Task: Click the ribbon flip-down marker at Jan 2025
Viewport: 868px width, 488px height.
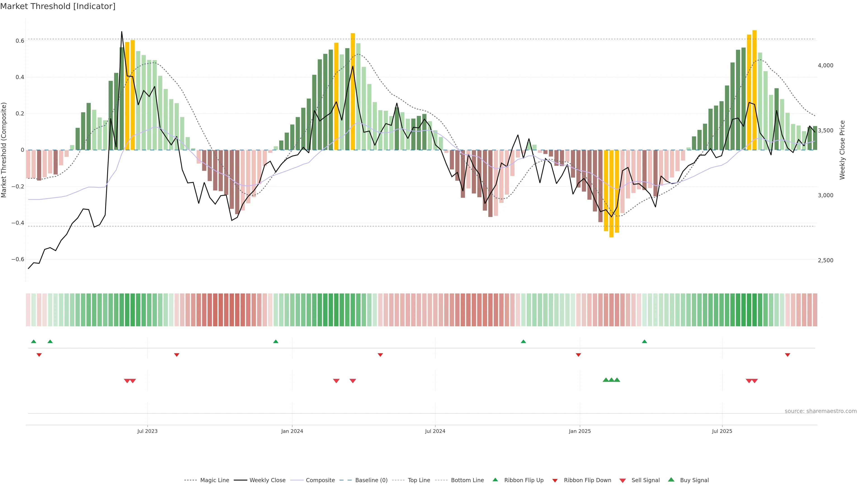Action: [578, 355]
